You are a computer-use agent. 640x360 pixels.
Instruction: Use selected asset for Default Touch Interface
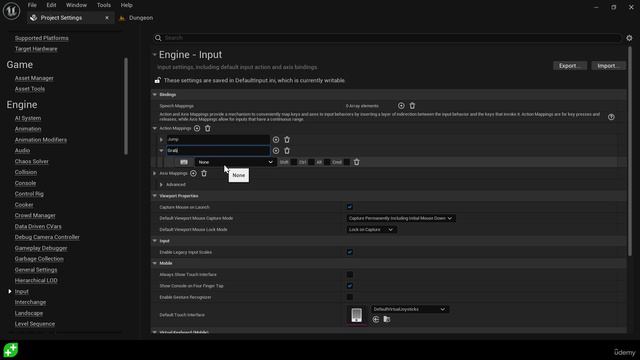(376, 320)
